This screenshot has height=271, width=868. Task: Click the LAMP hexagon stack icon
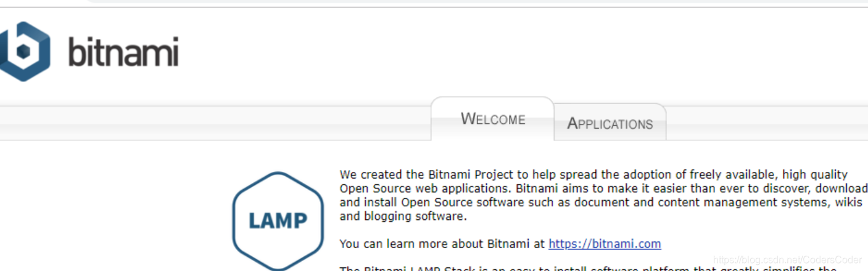pos(278,220)
